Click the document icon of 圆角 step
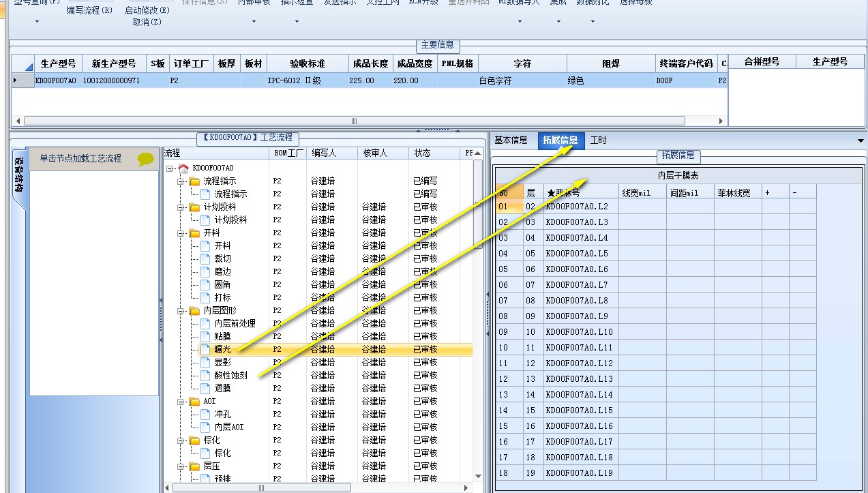 click(x=205, y=284)
